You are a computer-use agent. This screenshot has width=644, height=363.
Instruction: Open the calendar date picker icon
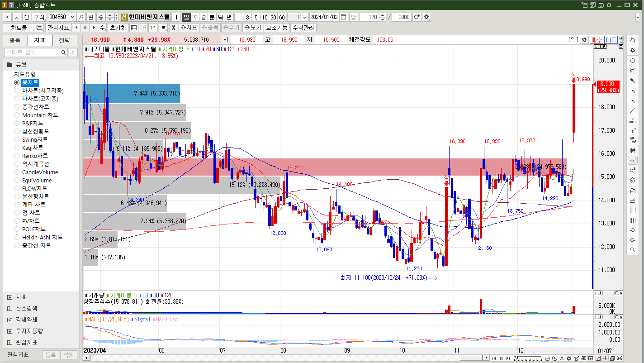point(344,17)
